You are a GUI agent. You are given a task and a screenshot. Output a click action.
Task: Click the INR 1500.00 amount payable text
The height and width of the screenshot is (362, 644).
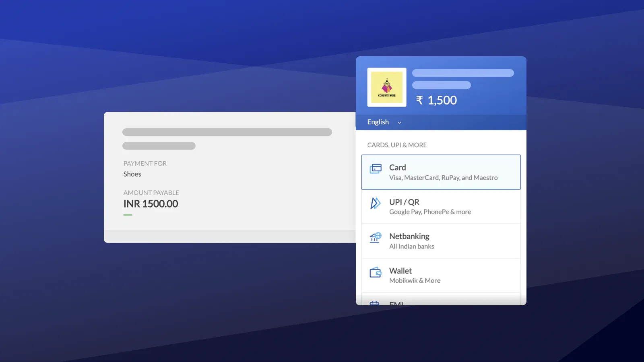tap(151, 204)
